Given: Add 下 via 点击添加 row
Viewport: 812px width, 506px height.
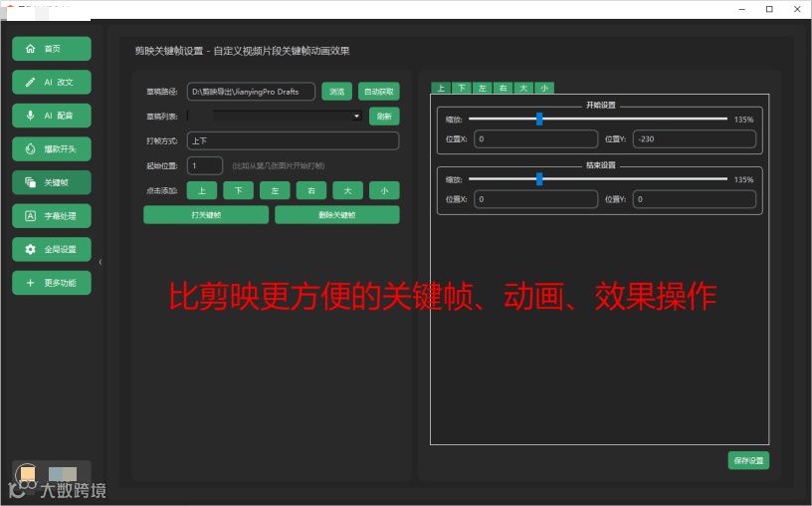Looking at the screenshot, I should [x=238, y=191].
